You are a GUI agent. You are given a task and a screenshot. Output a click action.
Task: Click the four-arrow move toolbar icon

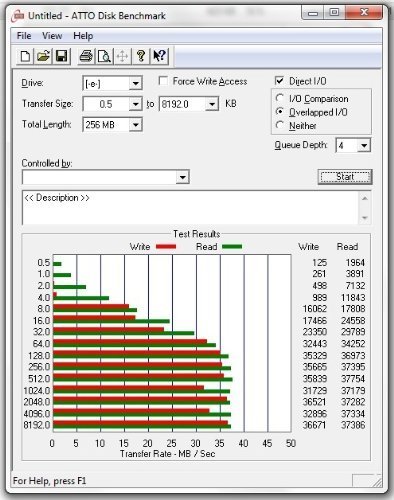pos(122,56)
